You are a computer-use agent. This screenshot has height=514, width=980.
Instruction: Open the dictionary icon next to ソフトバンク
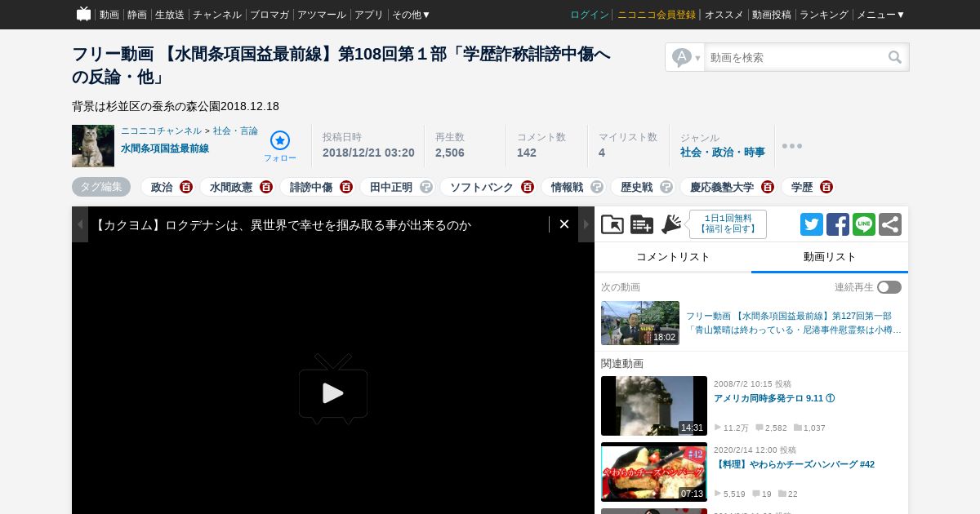coord(528,187)
